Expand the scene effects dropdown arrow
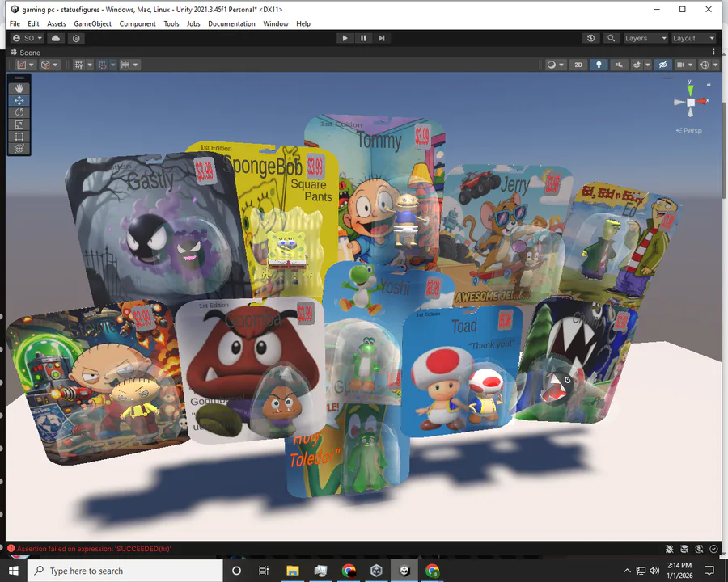 pos(647,65)
